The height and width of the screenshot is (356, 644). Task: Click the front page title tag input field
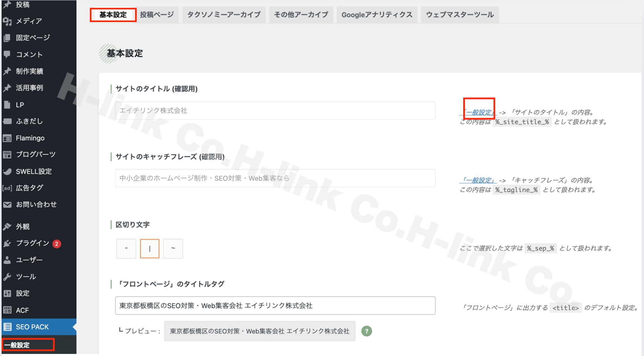[275, 305]
